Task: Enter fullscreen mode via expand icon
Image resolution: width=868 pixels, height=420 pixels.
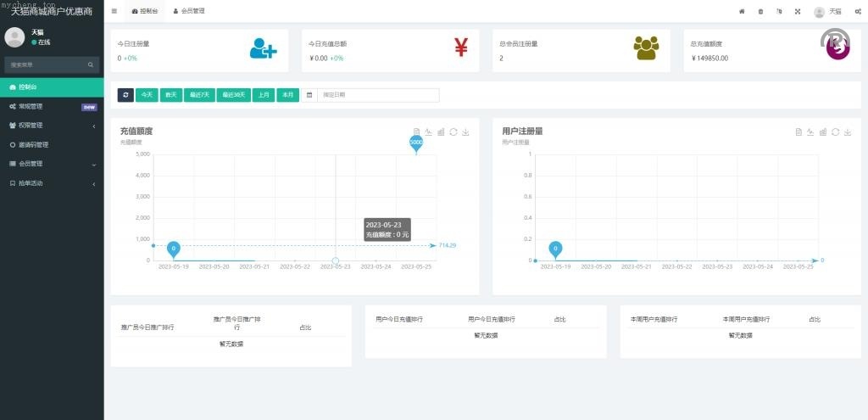Action: tap(798, 12)
